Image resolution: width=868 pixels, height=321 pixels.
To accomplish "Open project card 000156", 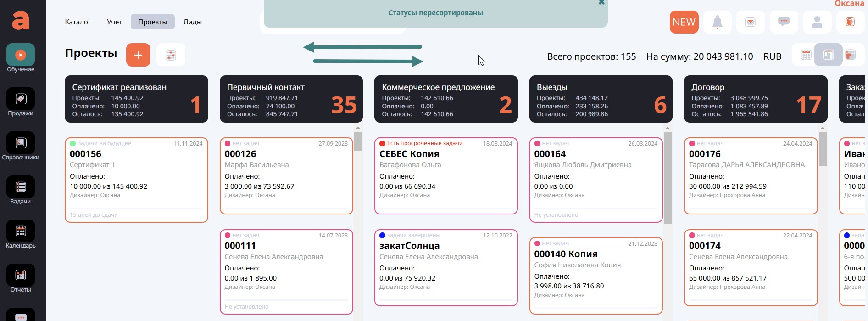I will [136, 180].
